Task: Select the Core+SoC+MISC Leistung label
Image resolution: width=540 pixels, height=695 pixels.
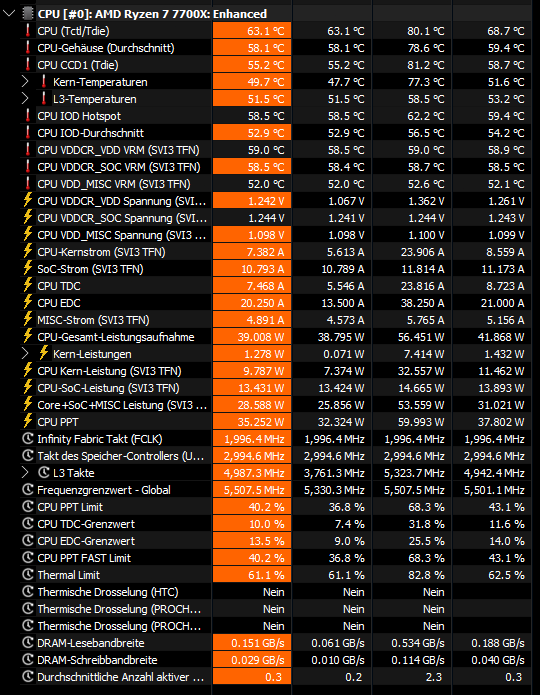Action: coord(122,405)
